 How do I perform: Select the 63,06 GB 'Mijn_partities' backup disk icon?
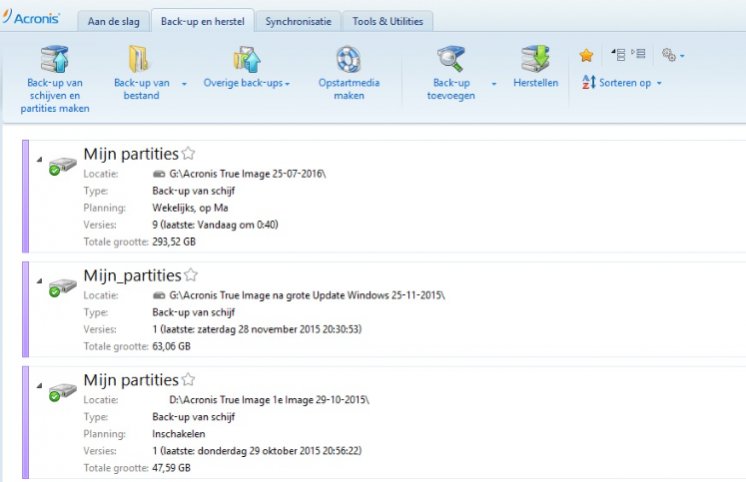coord(61,287)
